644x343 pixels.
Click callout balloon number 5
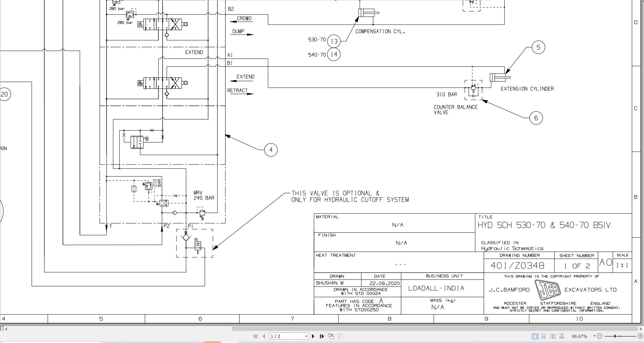click(x=538, y=47)
